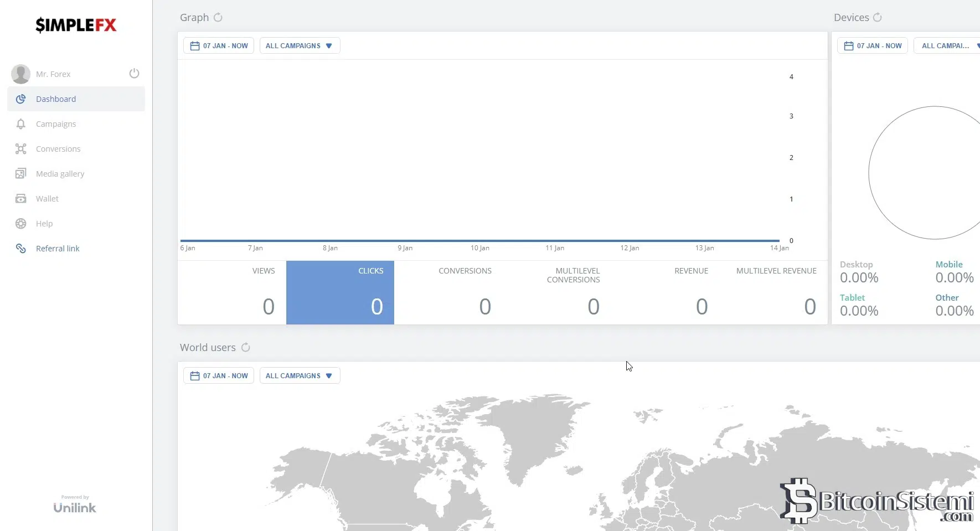This screenshot has height=531, width=980.
Task: Go to the Campaigns page
Action: pos(56,124)
